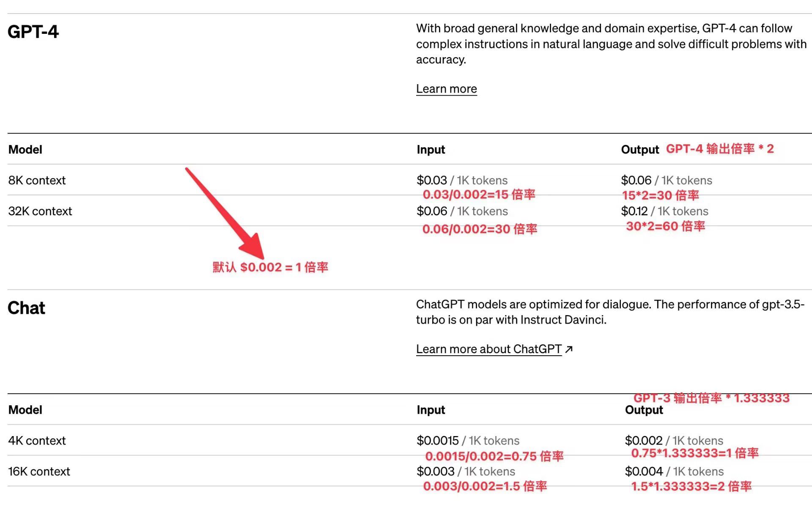Image resolution: width=812 pixels, height=516 pixels.
Task: Open the Learn more about ChatGPT link
Action: pyautogui.click(x=488, y=349)
